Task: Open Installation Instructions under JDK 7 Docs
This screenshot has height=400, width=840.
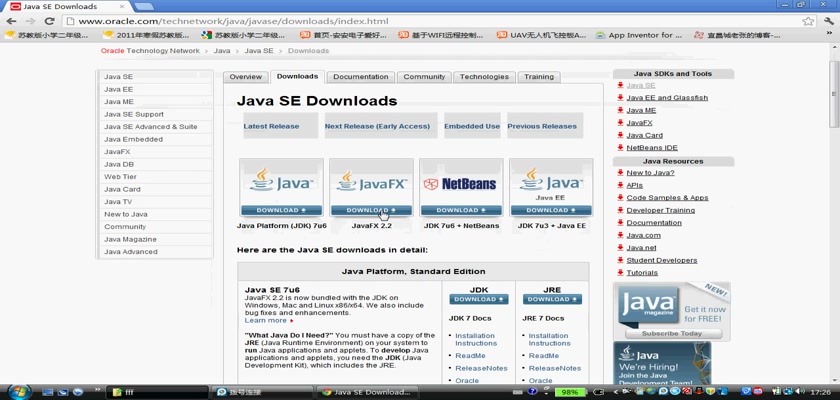Action: tap(476, 339)
